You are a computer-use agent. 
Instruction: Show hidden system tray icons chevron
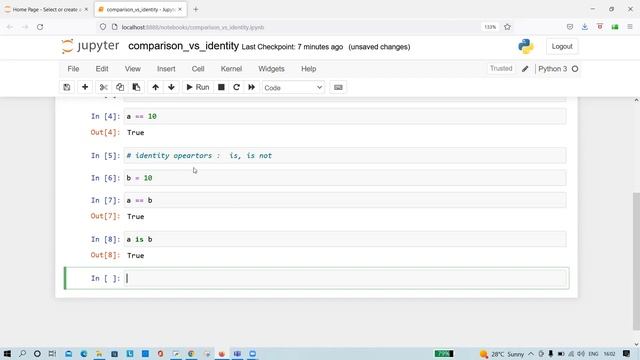(531, 354)
